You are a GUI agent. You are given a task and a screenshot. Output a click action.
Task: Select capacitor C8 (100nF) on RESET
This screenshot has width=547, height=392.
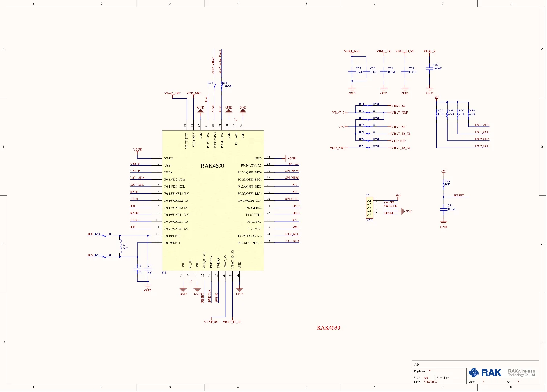click(444, 209)
